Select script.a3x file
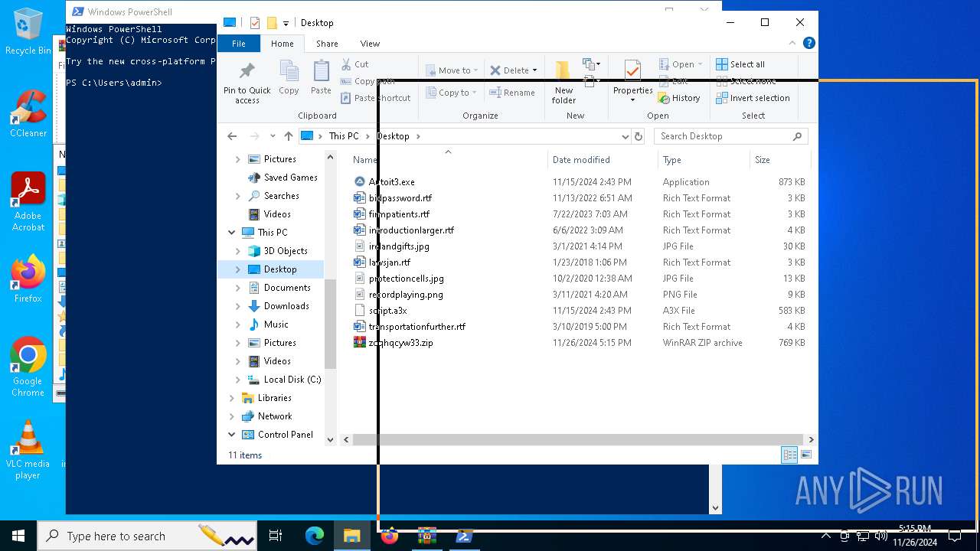 pos(387,311)
